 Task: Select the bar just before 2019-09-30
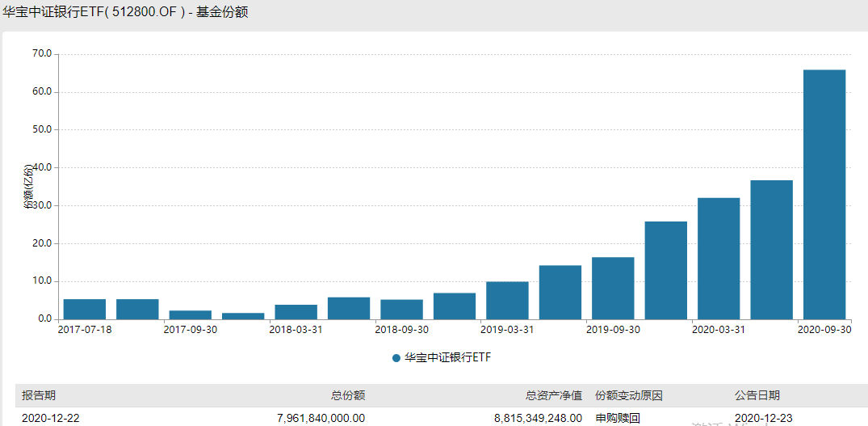(x=560, y=293)
